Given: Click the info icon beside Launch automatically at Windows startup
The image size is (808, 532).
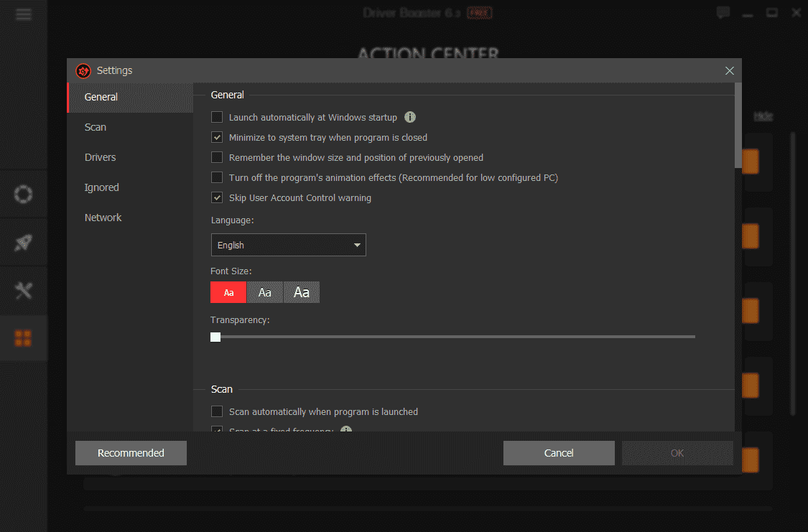Looking at the screenshot, I should 409,118.
